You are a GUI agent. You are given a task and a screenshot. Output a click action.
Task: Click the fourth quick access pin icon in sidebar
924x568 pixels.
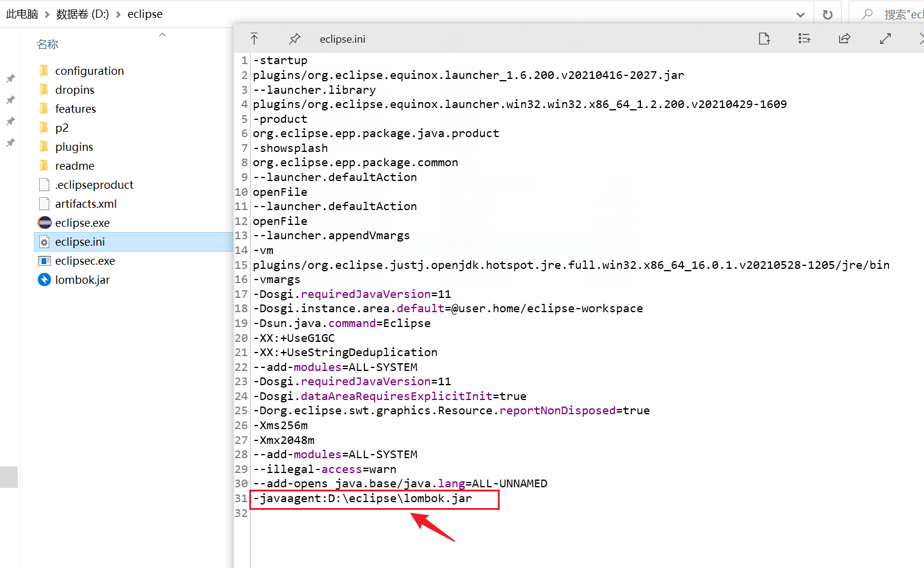click(x=10, y=142)
